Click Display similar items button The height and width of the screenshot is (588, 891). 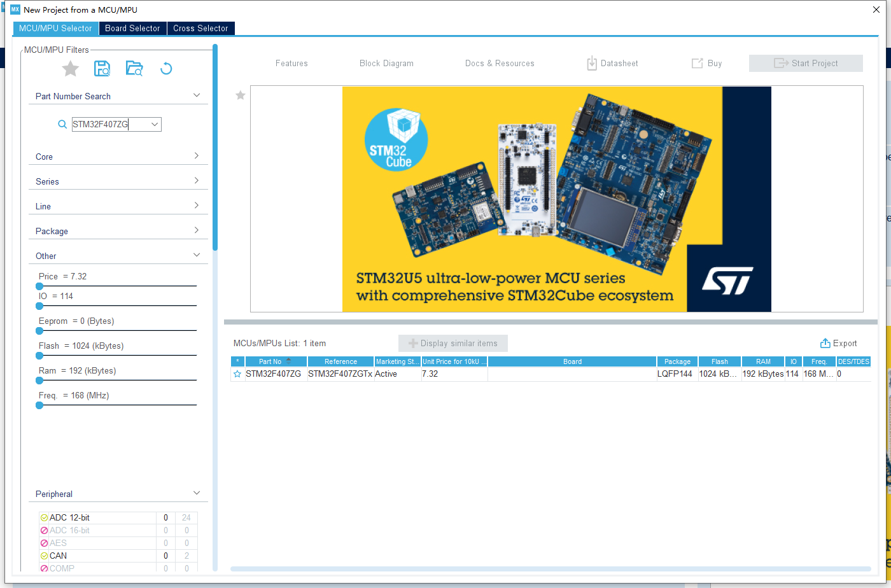[453, 343]
